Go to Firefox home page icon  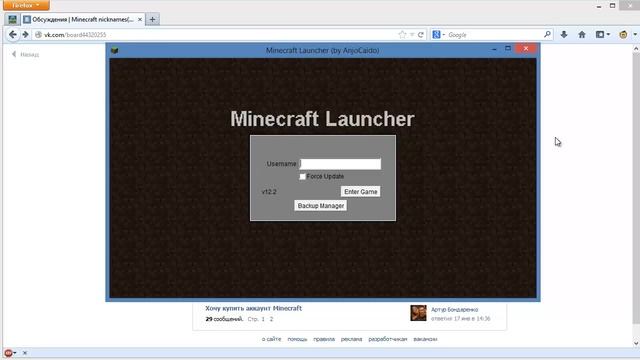point(582,35)
